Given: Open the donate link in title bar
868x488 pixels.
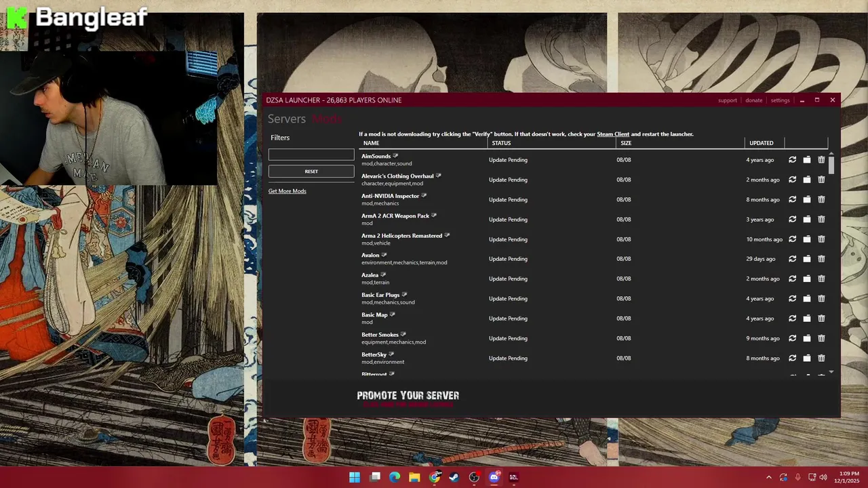Looking at the screenshot, I should tap(754, 100).
